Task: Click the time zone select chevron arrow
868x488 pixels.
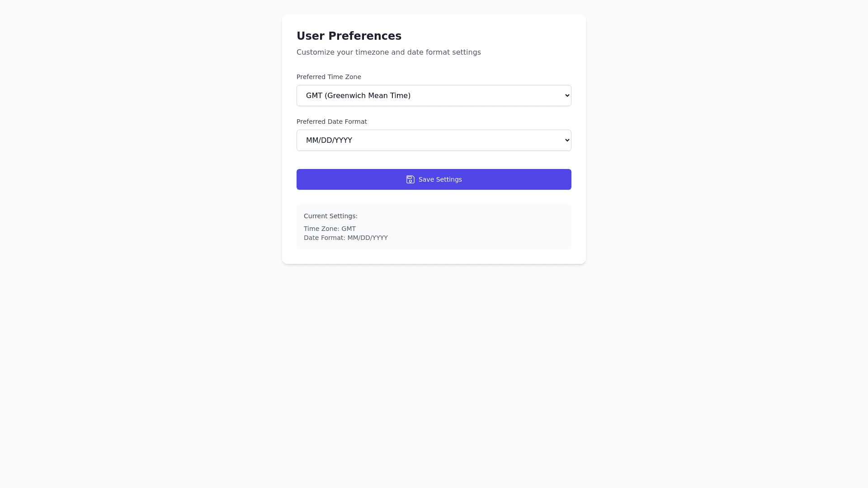Action: pos(567,95)
